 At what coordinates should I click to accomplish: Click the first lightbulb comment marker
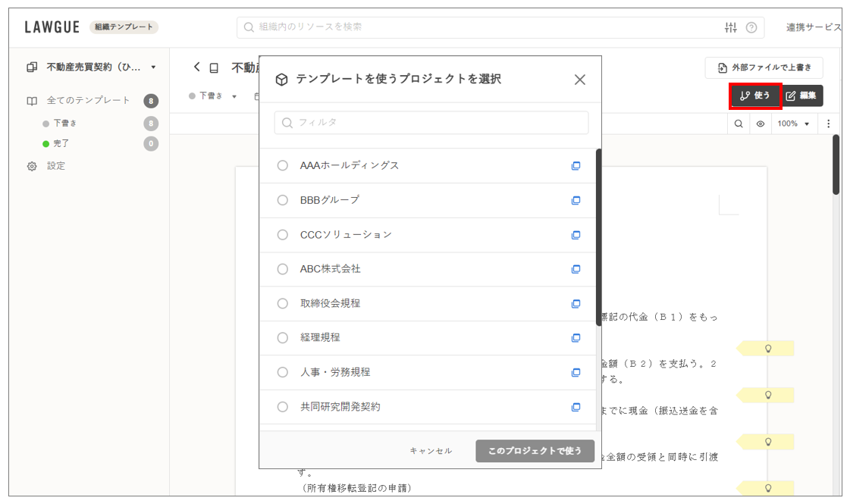tap(767, 349)
